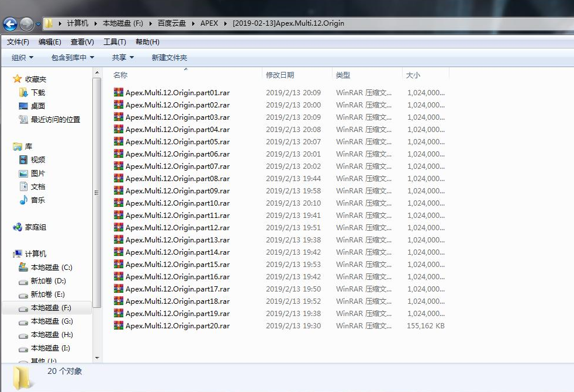The width and height of the screenshot is (574, 392).
Task: Open the 共享 dropdown
Action: point(123,57)
